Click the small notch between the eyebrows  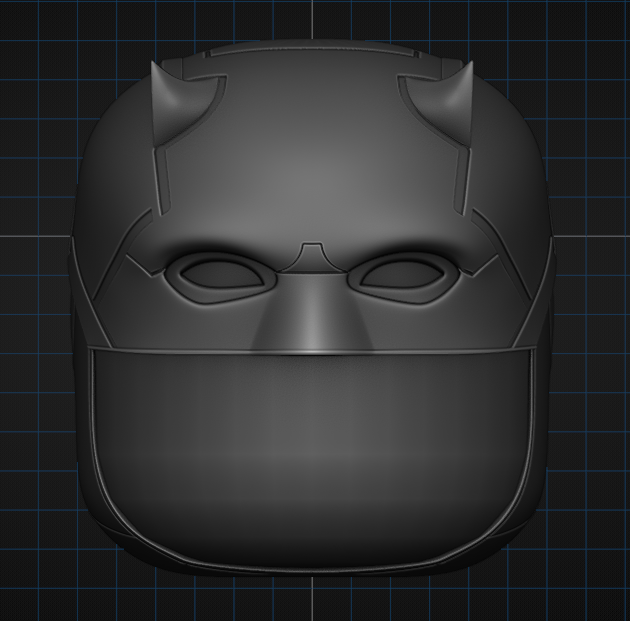[312, 256]
